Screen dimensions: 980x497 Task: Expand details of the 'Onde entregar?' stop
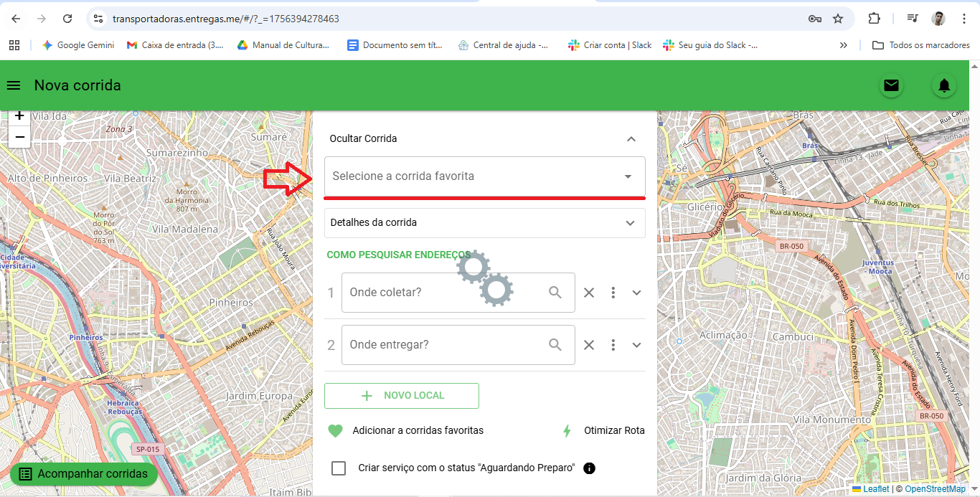point(636,345)
